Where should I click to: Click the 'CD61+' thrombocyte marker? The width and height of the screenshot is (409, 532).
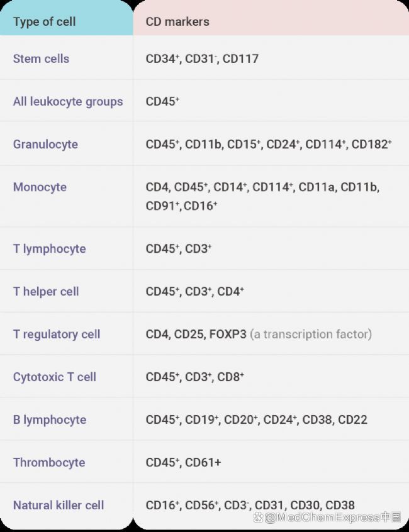click(x=203, y=462)
